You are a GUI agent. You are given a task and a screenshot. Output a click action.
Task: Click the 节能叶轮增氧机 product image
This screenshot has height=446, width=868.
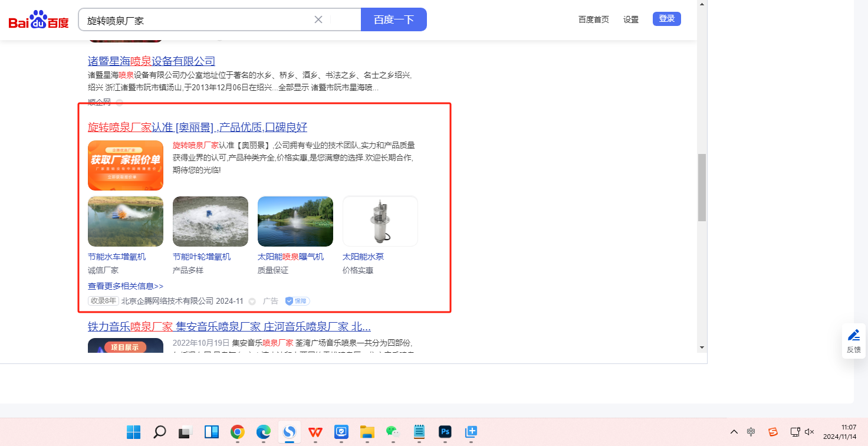click(211, 221)
